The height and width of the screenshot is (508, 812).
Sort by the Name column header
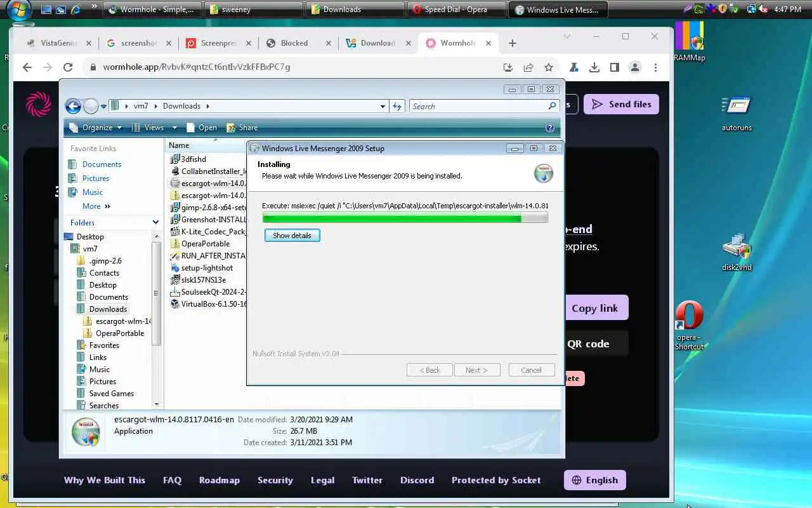(x=206, y=145)
